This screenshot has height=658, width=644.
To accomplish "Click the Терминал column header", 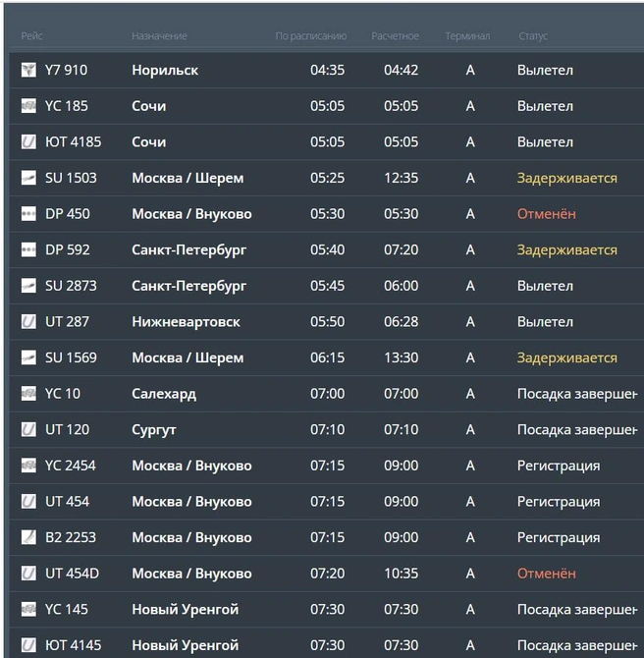I will point(467,36).
